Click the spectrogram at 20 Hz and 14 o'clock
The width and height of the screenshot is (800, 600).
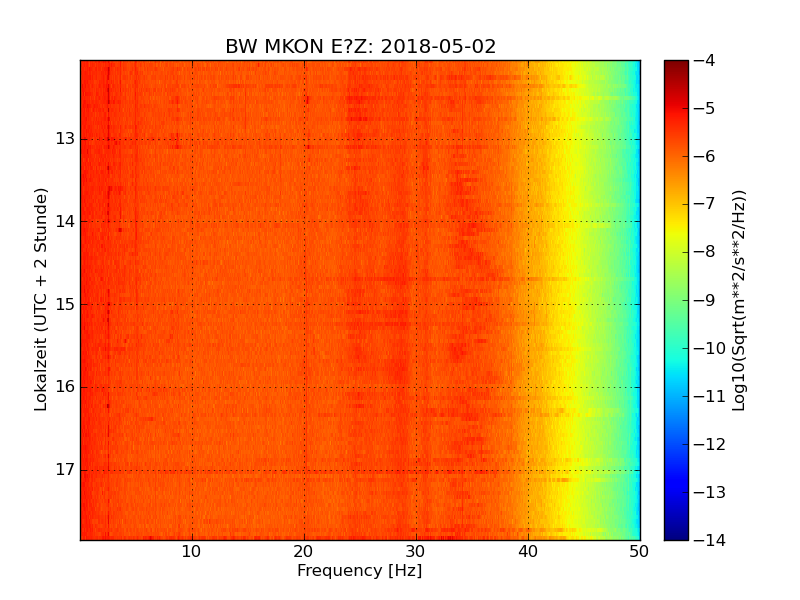(305, 221)
